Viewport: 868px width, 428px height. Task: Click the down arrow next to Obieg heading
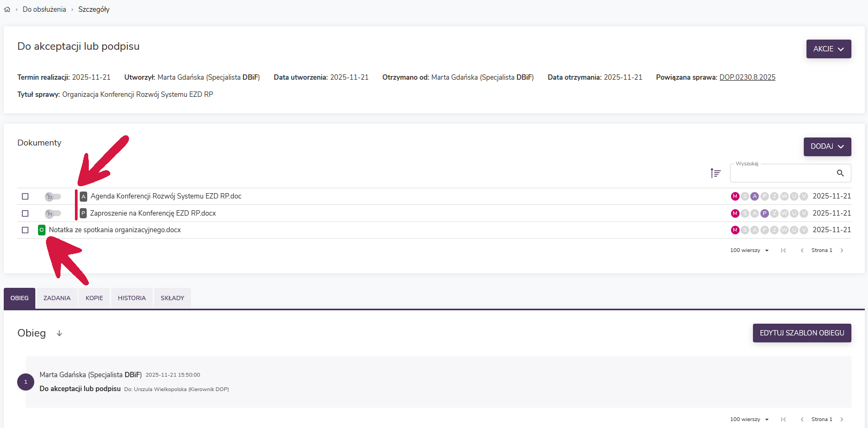[59, 333]
